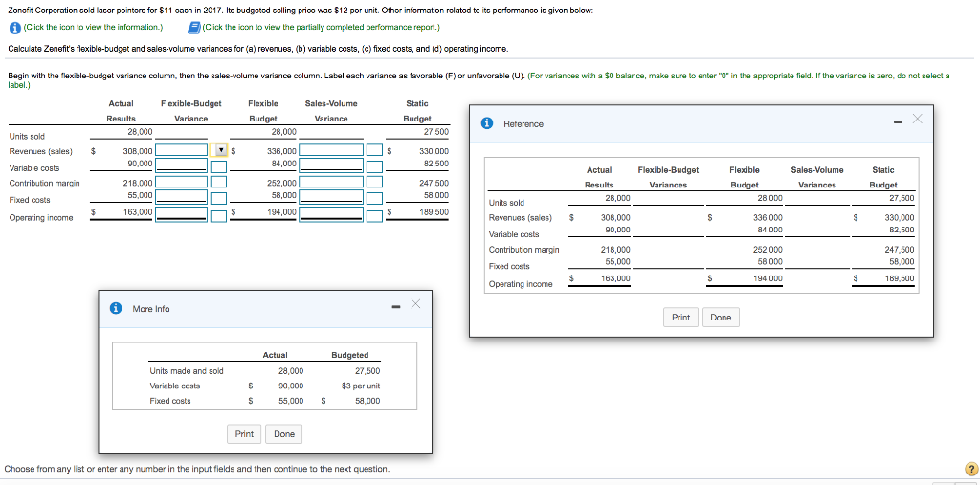Click 'Units made and sold' in More Info

point(187,370)
